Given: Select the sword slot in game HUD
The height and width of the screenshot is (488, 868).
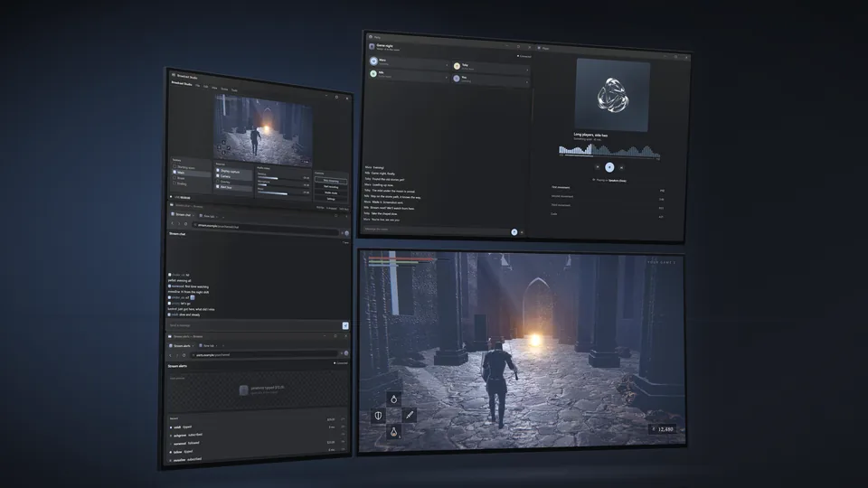Looking at the screenshot, I should (x=409, y=415).
